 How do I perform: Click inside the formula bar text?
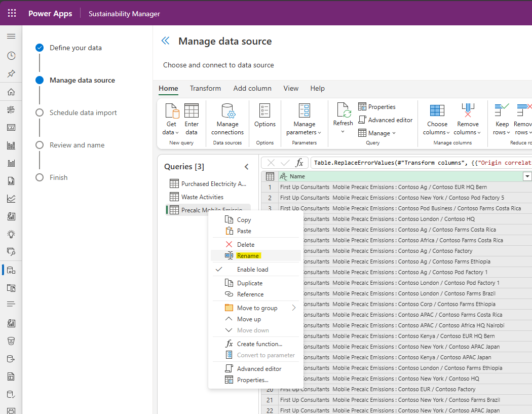click(421, 163)
